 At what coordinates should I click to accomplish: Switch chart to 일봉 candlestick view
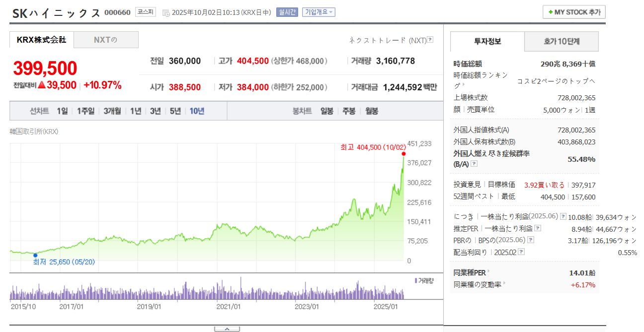327,111
